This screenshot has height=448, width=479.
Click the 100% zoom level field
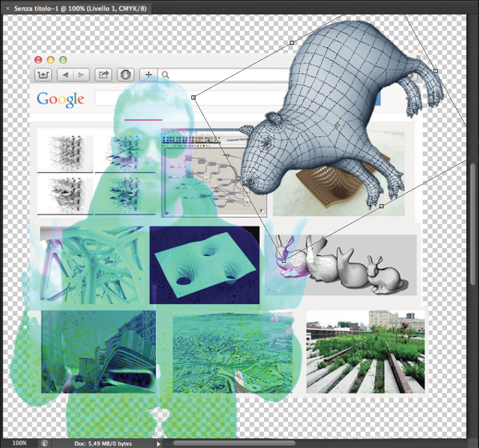[20, 443]
